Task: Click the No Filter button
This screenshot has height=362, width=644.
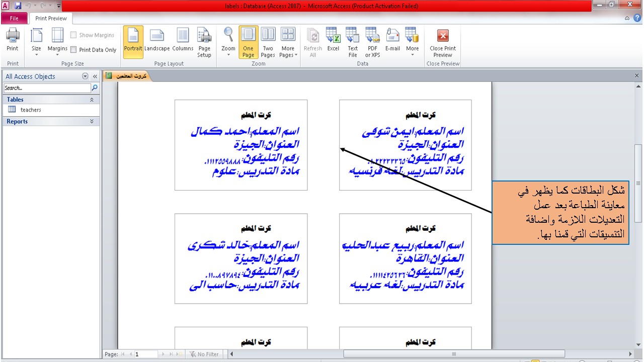Action: coord(204,354)
